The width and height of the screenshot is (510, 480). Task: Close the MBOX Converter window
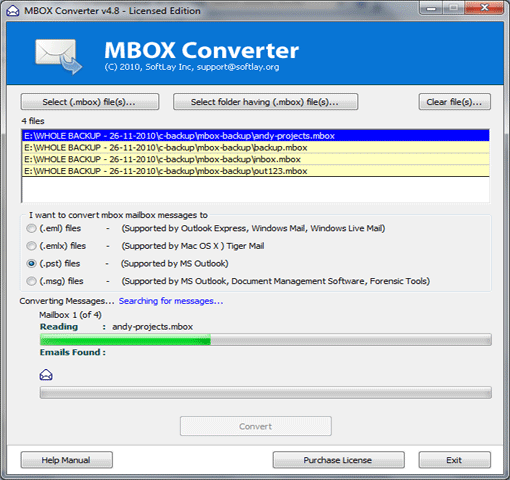[x=484, y=8]
